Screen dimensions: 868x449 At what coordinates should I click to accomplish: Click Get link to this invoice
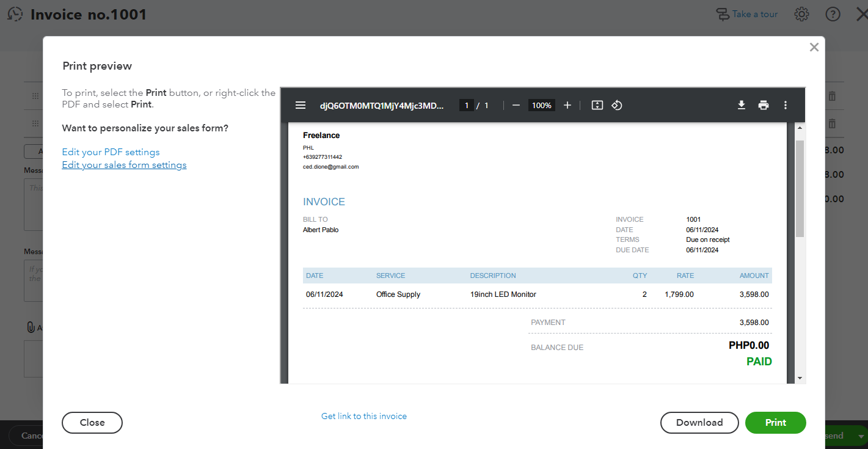(364, 416)
